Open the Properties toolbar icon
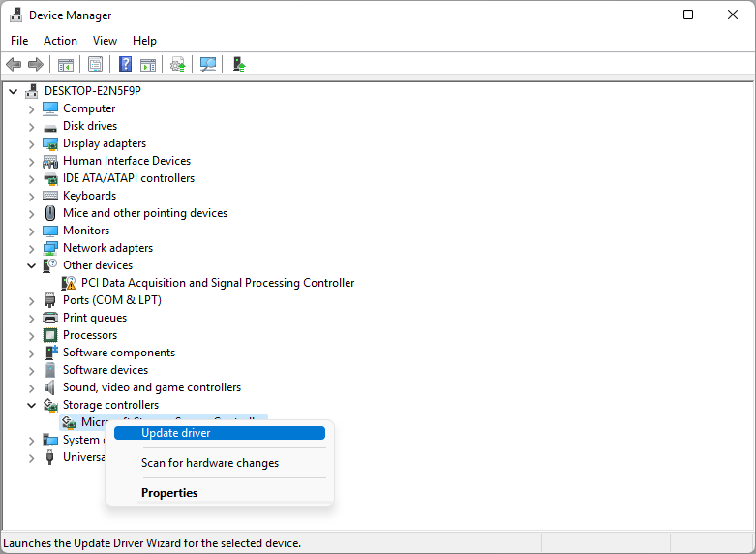 click(96, 64)
